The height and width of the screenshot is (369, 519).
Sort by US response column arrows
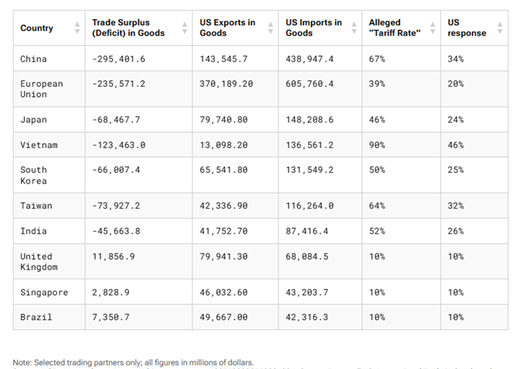coord(500,28)
